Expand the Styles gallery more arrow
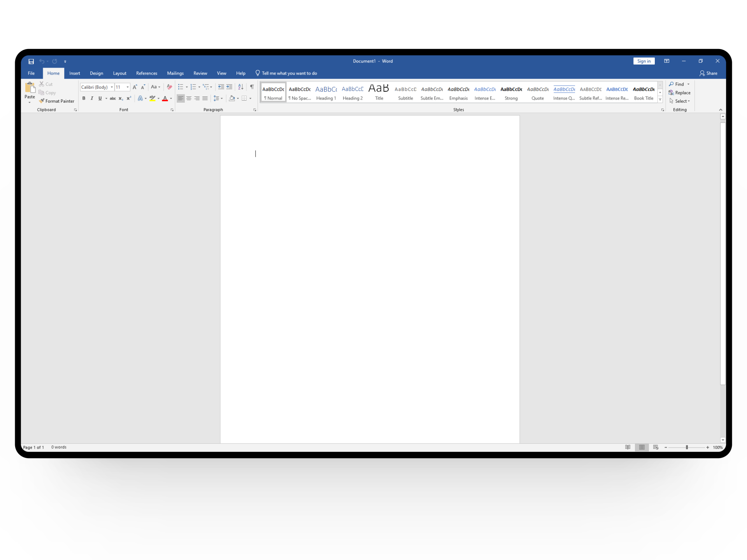This screenshot has width=747, height=560. [x=660, y=100]
